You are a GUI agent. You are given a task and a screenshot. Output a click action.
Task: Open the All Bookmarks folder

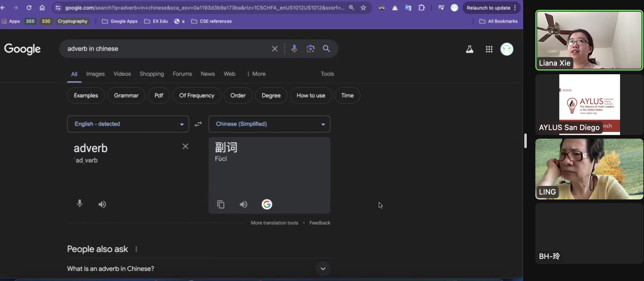coord(498,21)
